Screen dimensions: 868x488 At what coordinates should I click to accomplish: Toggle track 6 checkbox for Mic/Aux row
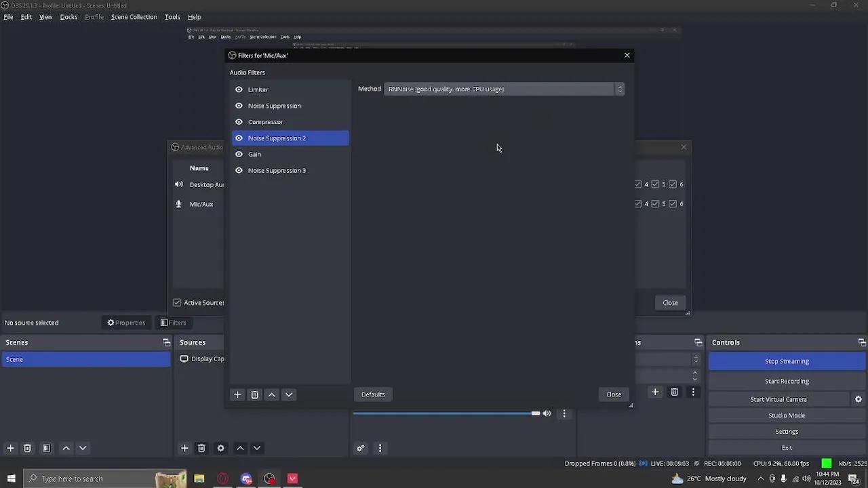[x=673, y=204]
